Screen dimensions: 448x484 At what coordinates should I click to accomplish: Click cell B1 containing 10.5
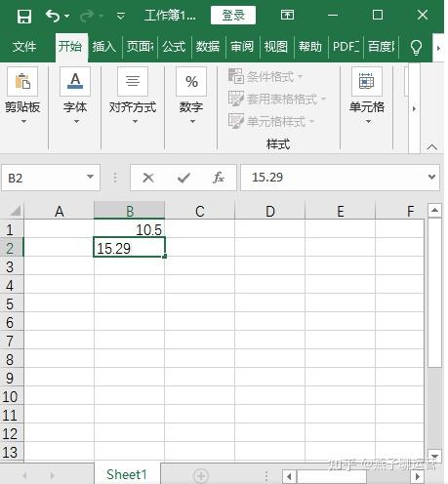(130, 229)
